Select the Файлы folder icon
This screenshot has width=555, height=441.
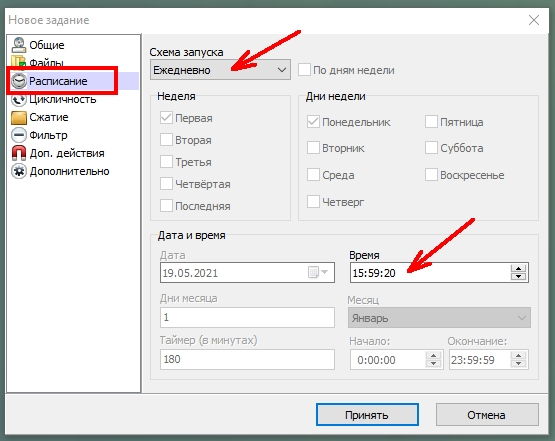pos(19,61)
